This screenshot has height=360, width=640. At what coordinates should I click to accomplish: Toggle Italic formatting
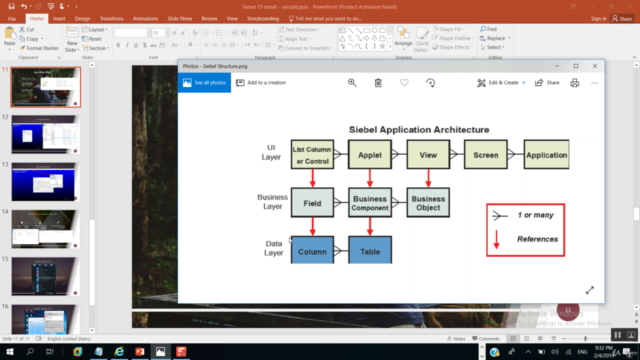point(127,45)
